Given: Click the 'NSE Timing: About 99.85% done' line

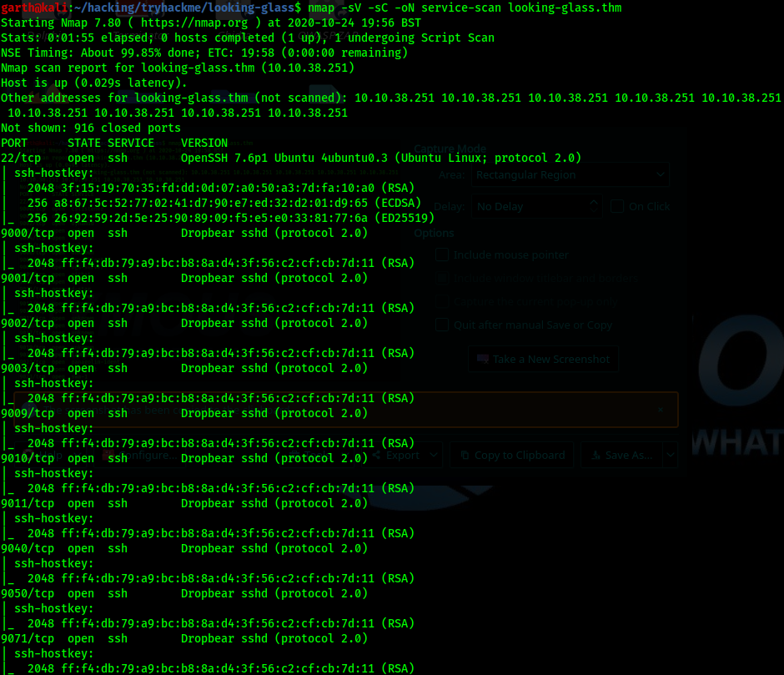Looking at the screenshot, I should tap(204, 53).
